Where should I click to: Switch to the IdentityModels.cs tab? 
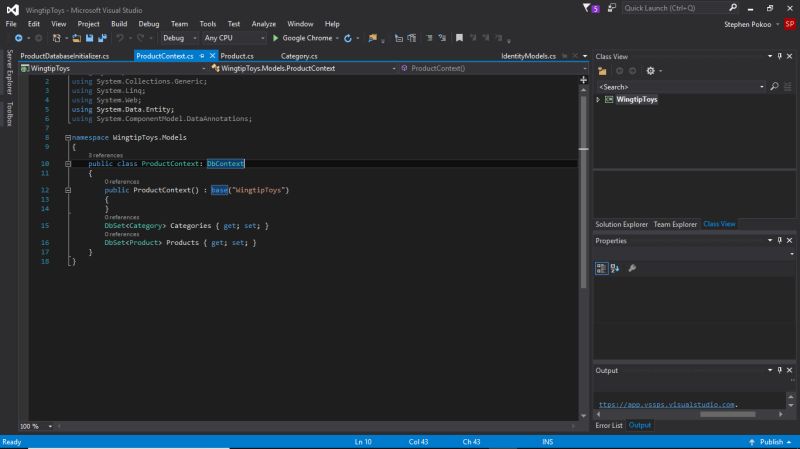528,56
